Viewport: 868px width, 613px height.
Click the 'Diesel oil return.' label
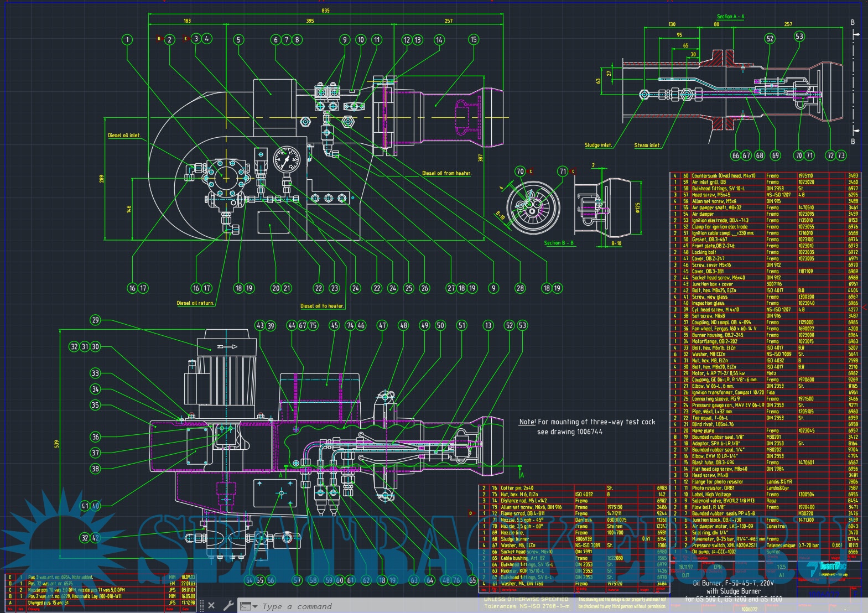(x=195, y=303)
